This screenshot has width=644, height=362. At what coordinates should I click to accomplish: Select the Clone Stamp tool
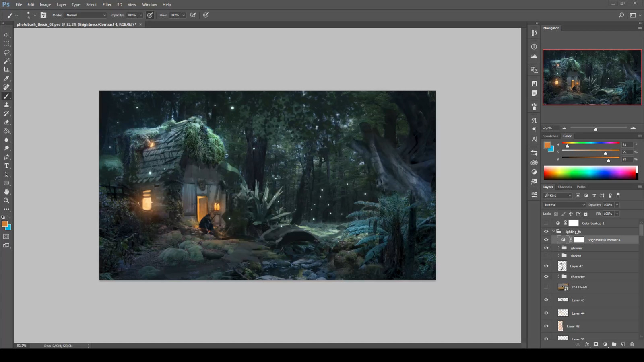click(x=6, y=105)
